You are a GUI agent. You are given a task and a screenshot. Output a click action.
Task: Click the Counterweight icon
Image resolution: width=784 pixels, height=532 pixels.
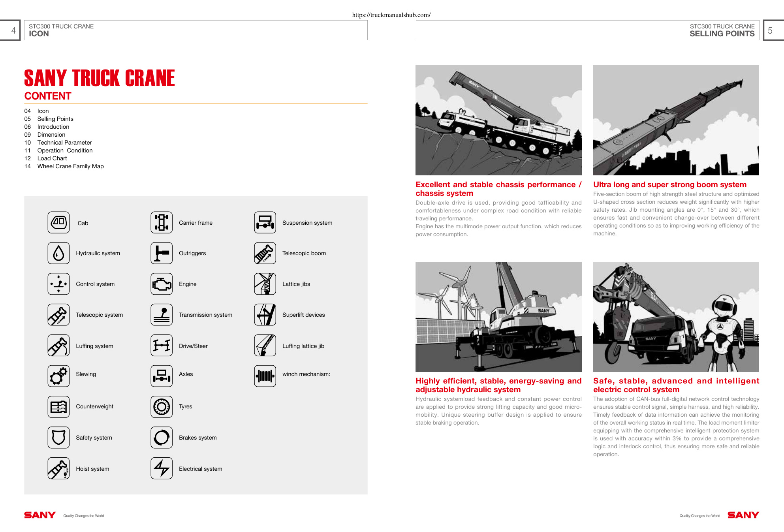pos(58,407)
